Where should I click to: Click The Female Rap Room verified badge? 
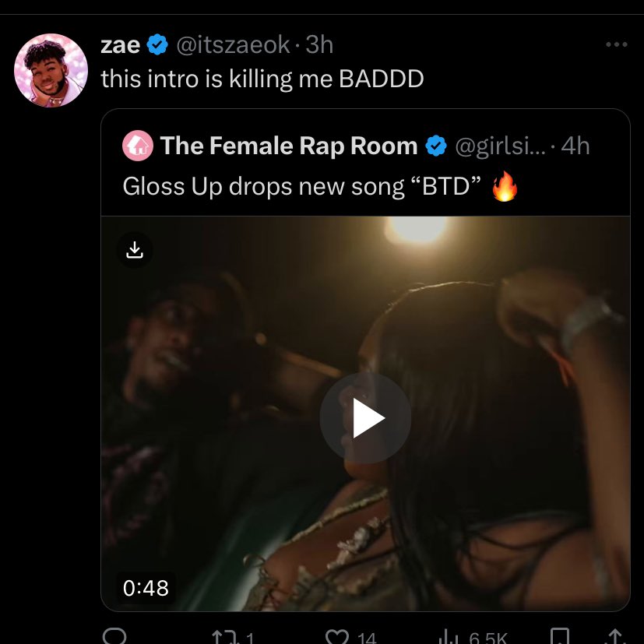436,146
